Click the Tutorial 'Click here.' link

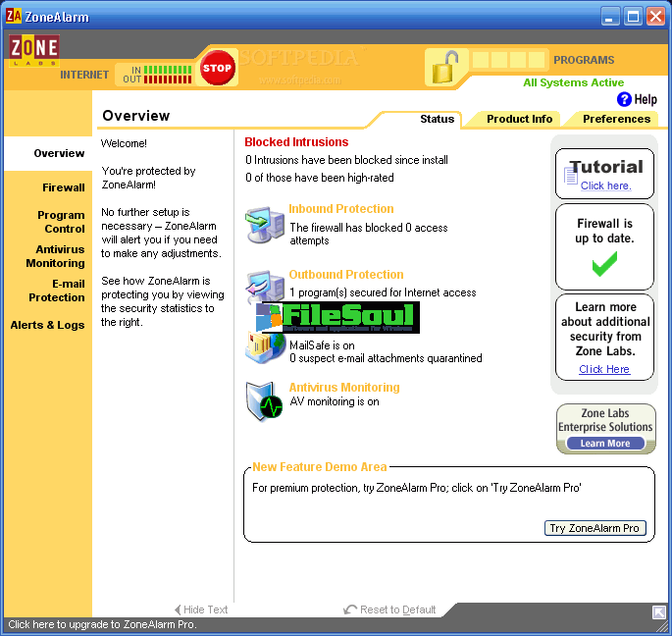click(x=606, y=185)
